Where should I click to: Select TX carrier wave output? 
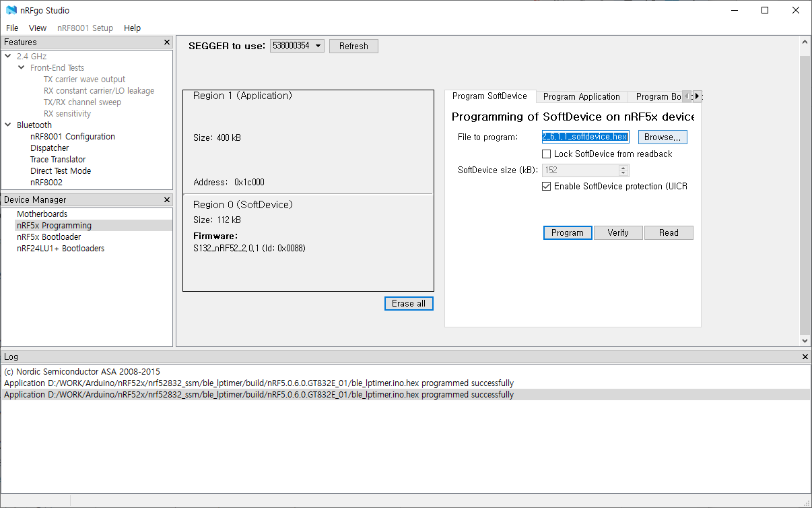[x=84, y=79]
